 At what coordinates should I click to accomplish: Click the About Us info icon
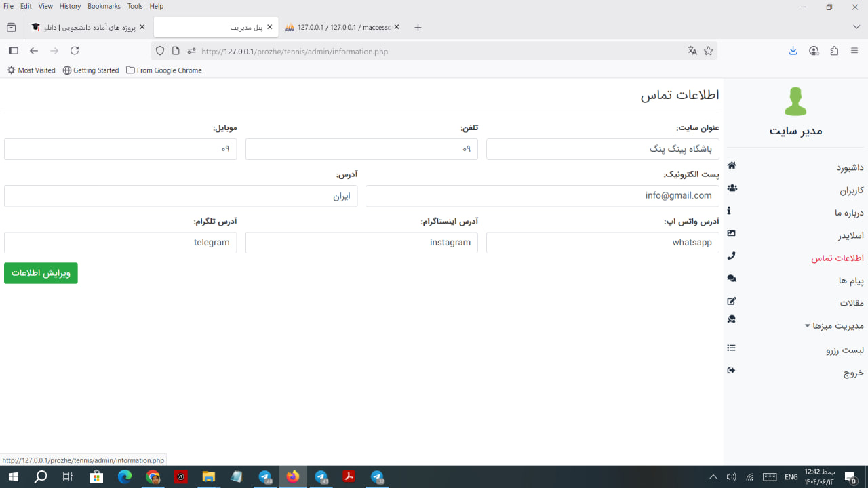point(729,211)
